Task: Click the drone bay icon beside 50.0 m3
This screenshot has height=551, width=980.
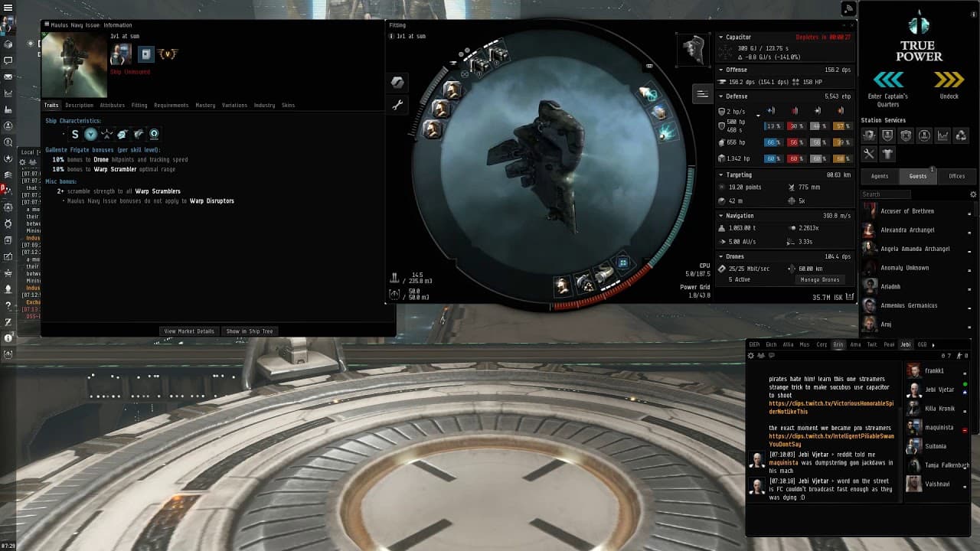Action: pos(395,294)
